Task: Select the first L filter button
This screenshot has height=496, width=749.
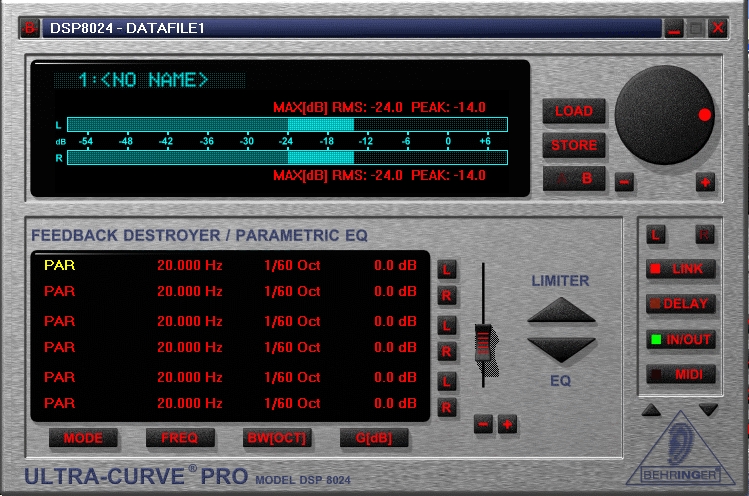Action: coord(447,270)
